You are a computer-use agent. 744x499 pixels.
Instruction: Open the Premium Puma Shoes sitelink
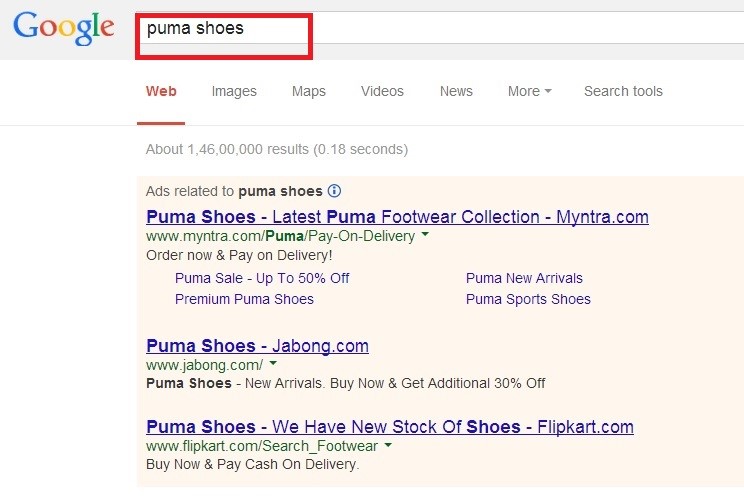point(244,299)
